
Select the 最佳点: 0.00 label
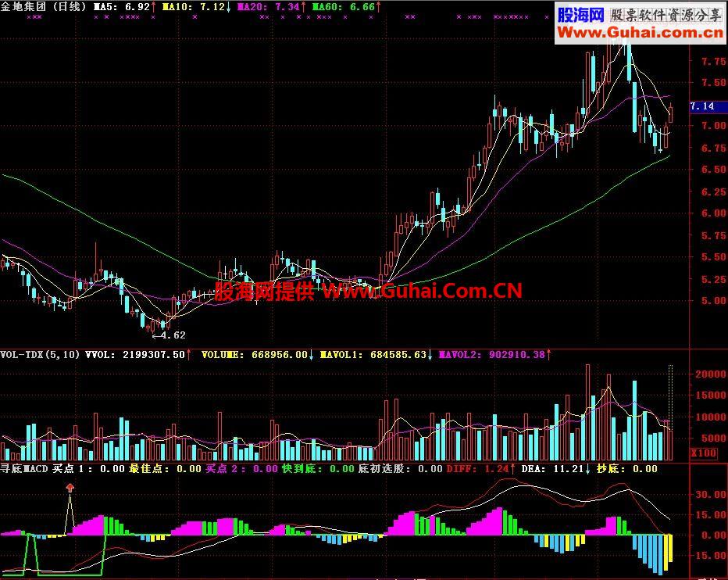tap(165, 468)
